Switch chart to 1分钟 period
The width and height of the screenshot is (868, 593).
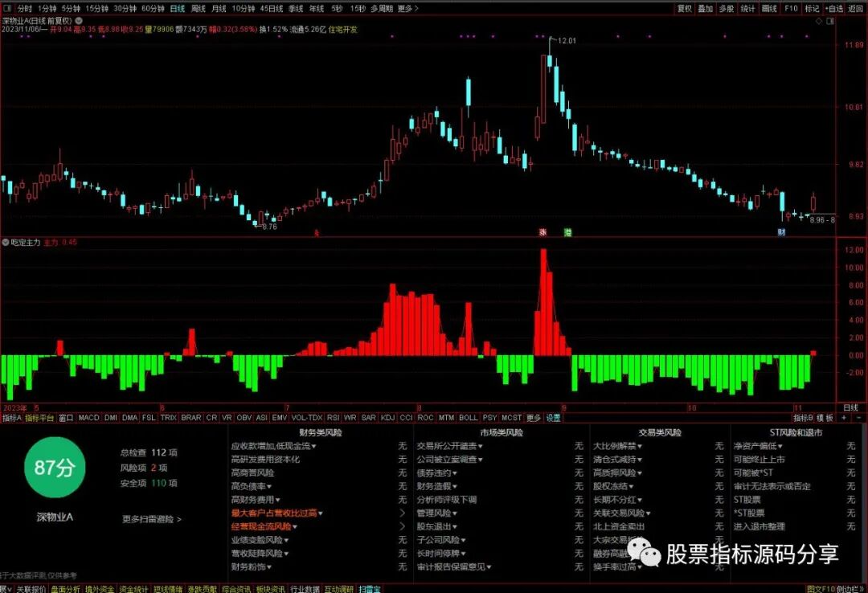coord(47,8)
